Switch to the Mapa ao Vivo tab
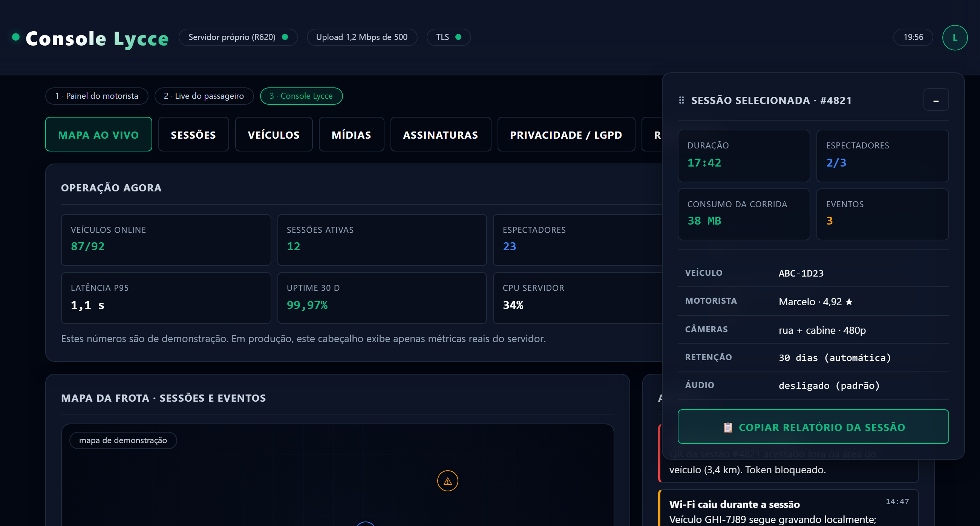980x526 pixels. [x=98, y=135]
